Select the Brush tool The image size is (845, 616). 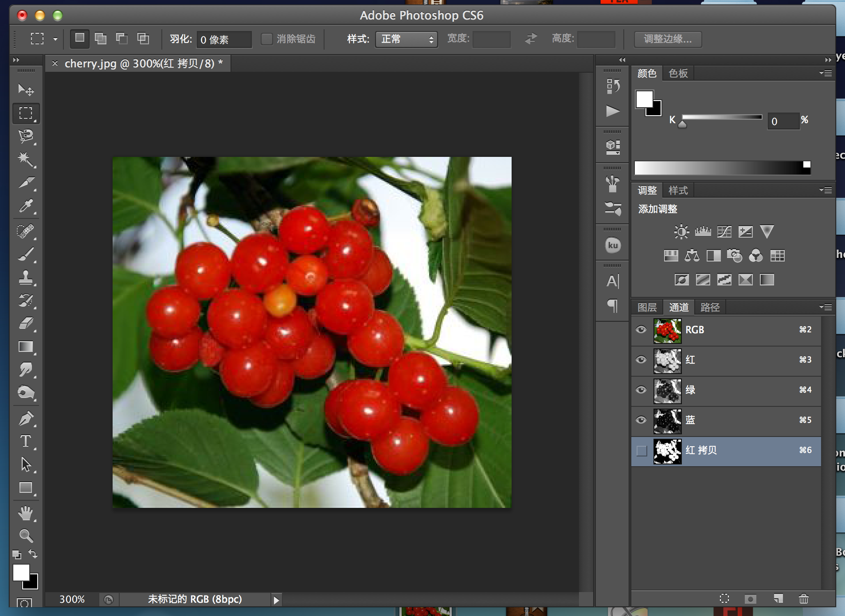click(26, 254)
